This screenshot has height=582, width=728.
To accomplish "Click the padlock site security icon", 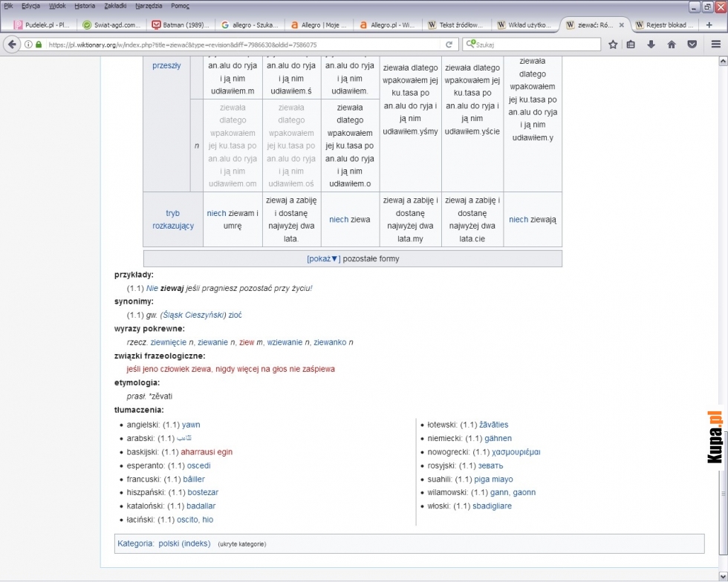I will tap(39, 45).
